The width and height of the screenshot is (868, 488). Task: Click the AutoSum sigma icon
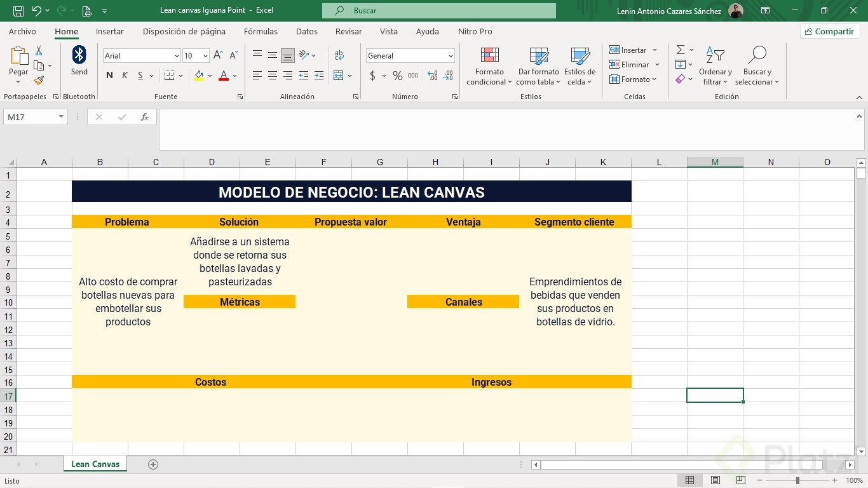[681, 50]
